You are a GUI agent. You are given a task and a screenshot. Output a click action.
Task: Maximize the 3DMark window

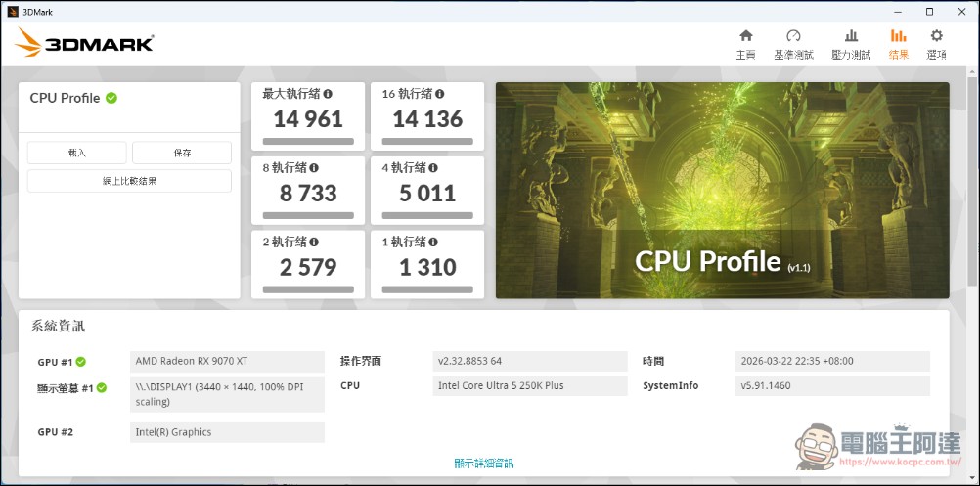[929, 11]
